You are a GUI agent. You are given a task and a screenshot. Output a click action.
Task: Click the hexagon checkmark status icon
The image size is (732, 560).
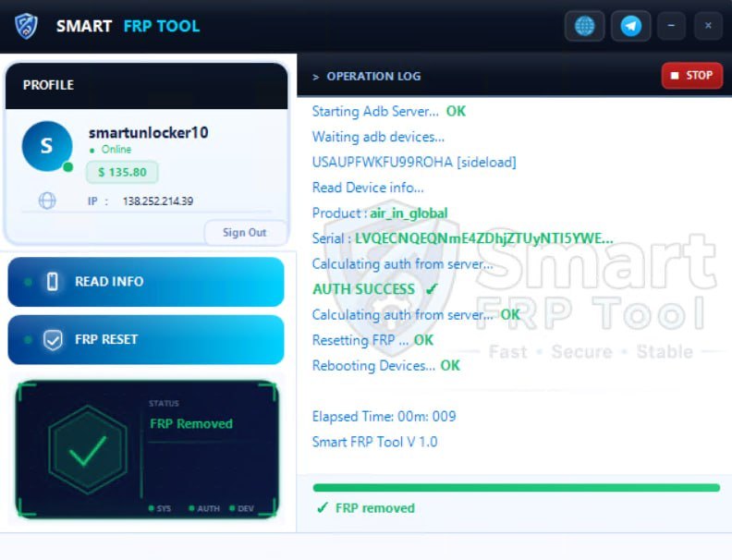pos(88,450)
